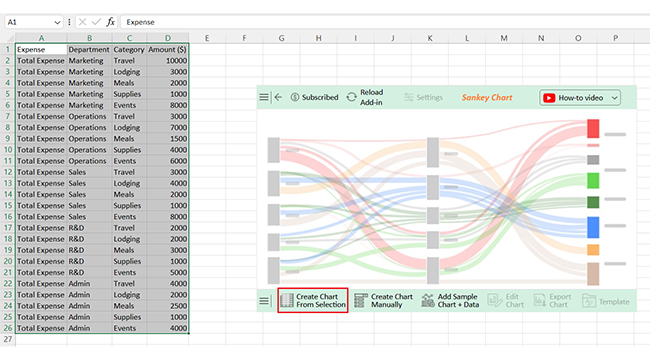Select the column D header
This screenshot has width=650, height=360.
click(x=168, y=38)
